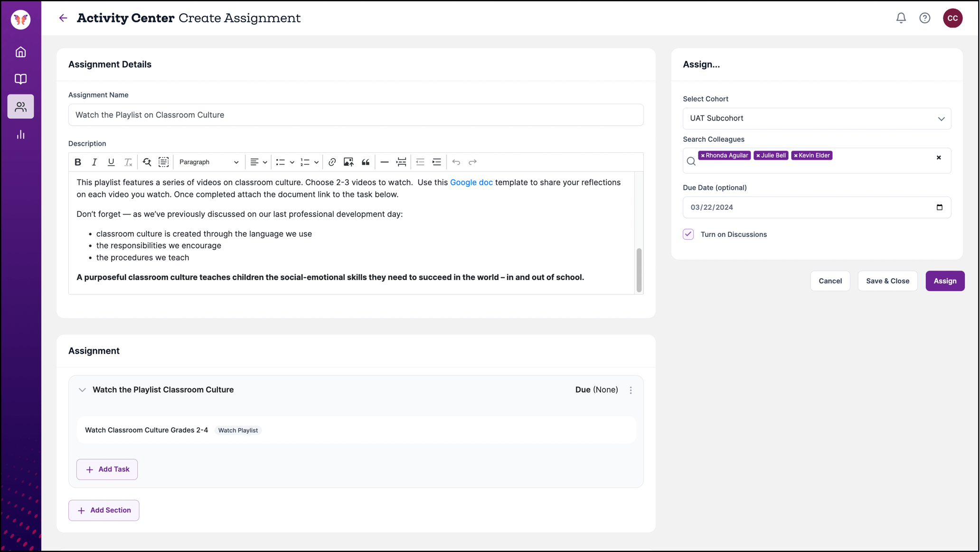
Task: Uncheck Turn on Discussions
Action: tap(688, 234)
